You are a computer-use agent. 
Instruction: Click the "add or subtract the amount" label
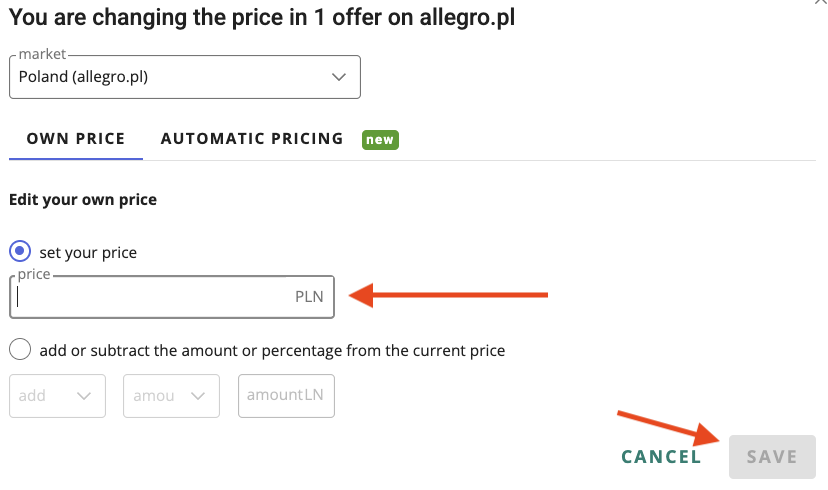(x=272, y=351)
